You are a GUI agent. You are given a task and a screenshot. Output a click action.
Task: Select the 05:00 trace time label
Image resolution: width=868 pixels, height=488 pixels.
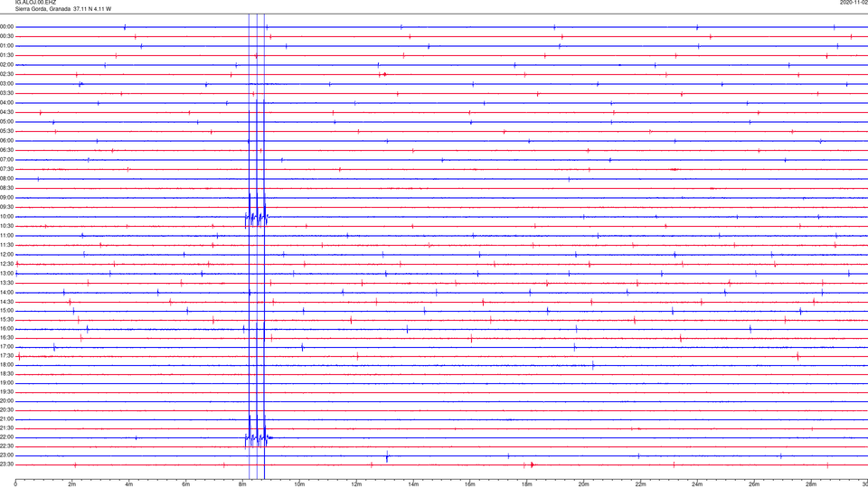pos(7,122)
